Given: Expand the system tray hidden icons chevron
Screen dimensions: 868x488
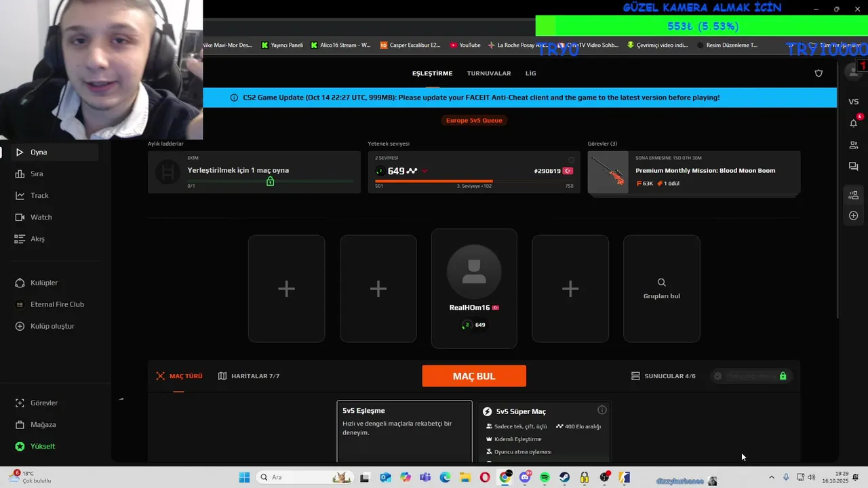Looking at the screenshot, I should [772, 477].
